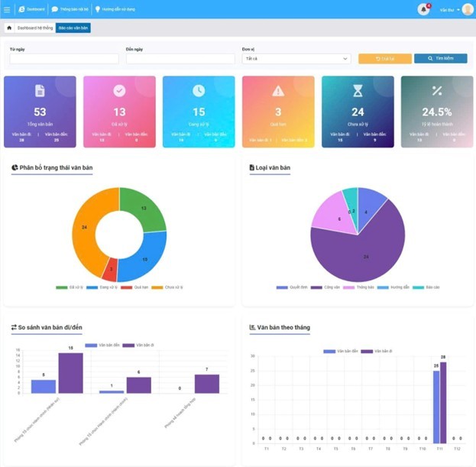This screenshot has width=476, height=467.
Task: Switch to Báo cáo văn bản tab
Action: click(73, 28)
